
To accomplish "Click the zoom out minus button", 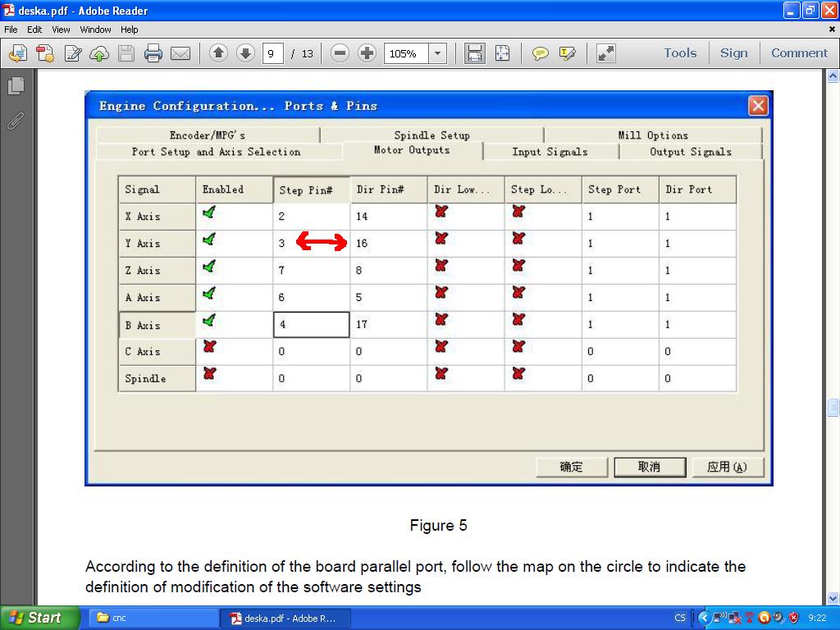I will coord(340,53).
